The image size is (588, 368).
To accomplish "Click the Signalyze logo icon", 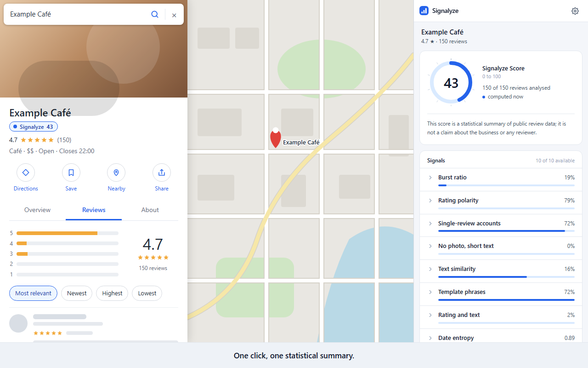I will (424, 11).
